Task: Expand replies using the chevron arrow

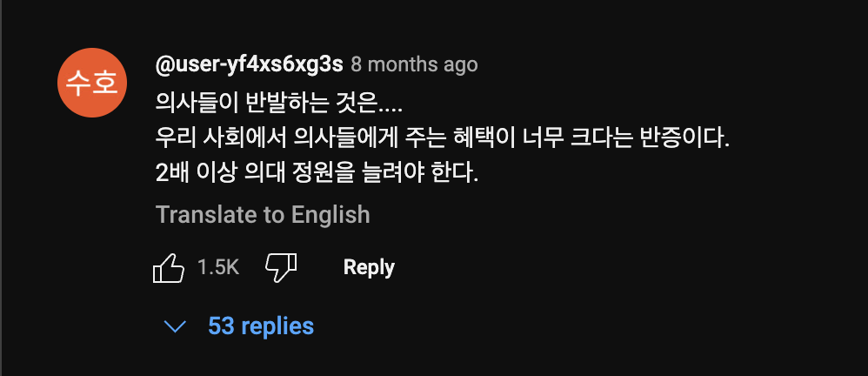Action: [x=177, y=327]
